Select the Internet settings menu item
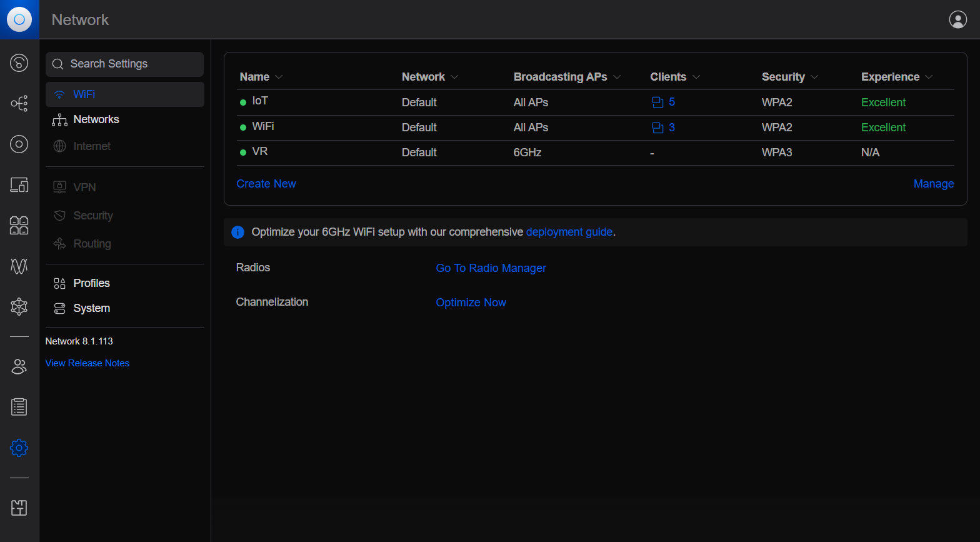The height and width of the screenshot is (542, 980). pyautogui.click(x=125, y=146)
